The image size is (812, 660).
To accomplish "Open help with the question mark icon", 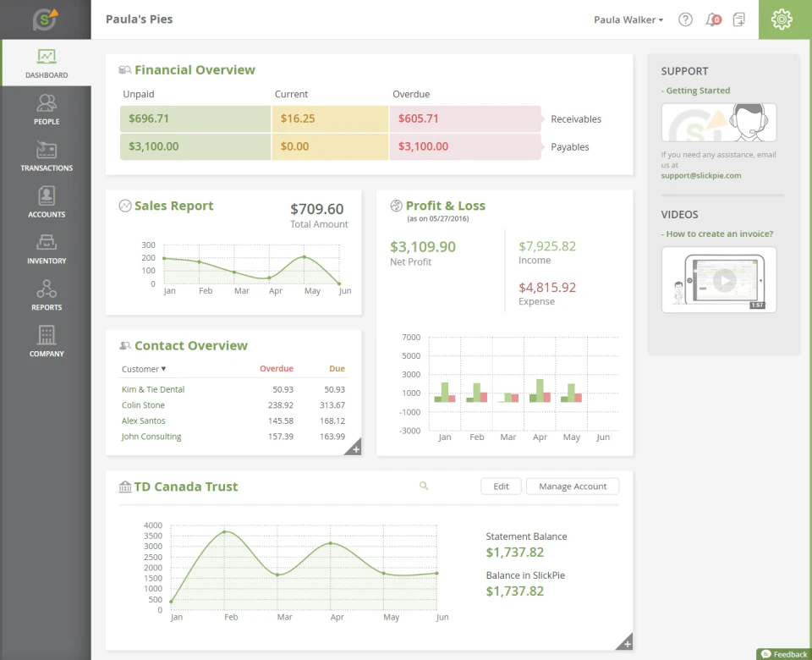I will coord(685,19).
